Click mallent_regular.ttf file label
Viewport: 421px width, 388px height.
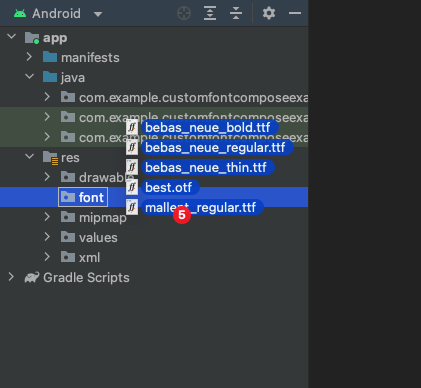tap(202, 208)
